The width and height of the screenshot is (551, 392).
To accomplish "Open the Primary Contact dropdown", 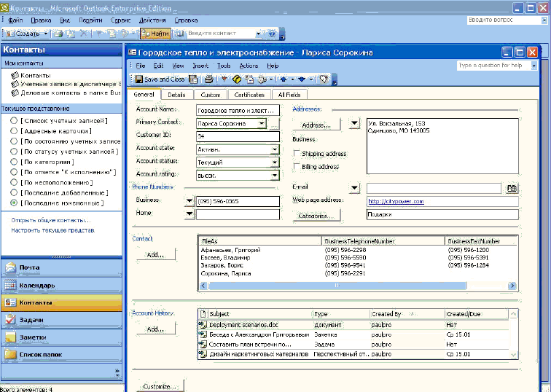I will tap(262, 124).
